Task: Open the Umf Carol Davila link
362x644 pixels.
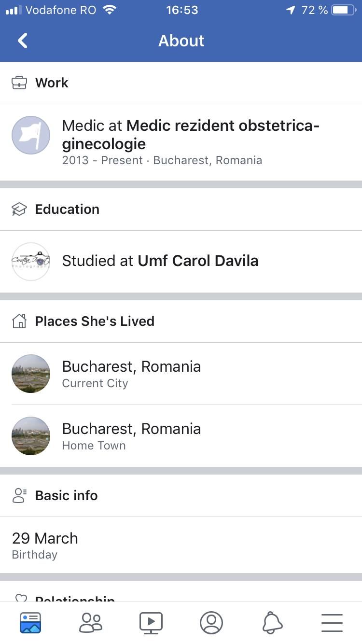Action: (198, 261)
